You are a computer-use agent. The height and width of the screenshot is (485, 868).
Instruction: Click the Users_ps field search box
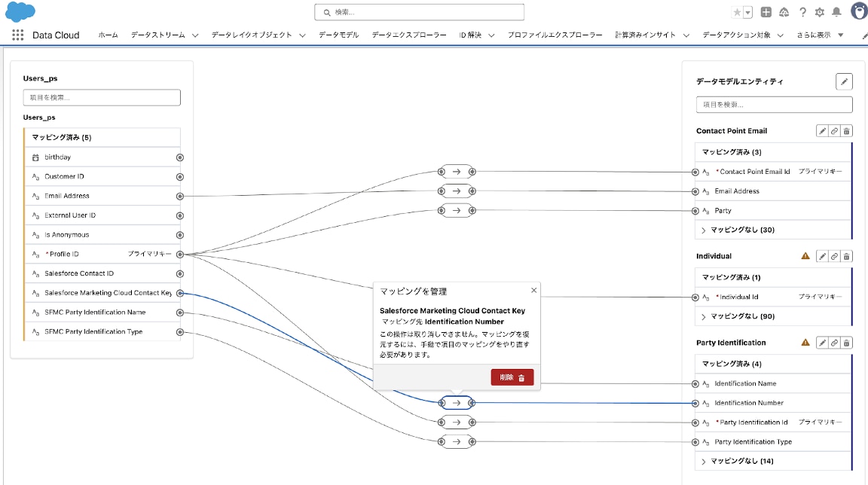[x=102, y=98]
